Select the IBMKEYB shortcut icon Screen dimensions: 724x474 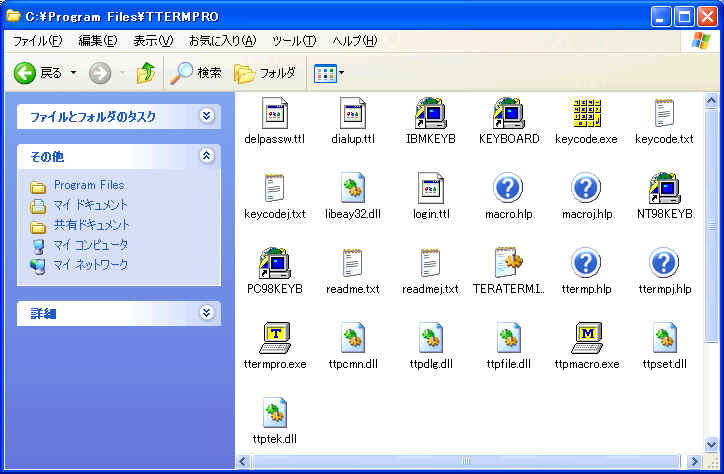tap(430, 113)
